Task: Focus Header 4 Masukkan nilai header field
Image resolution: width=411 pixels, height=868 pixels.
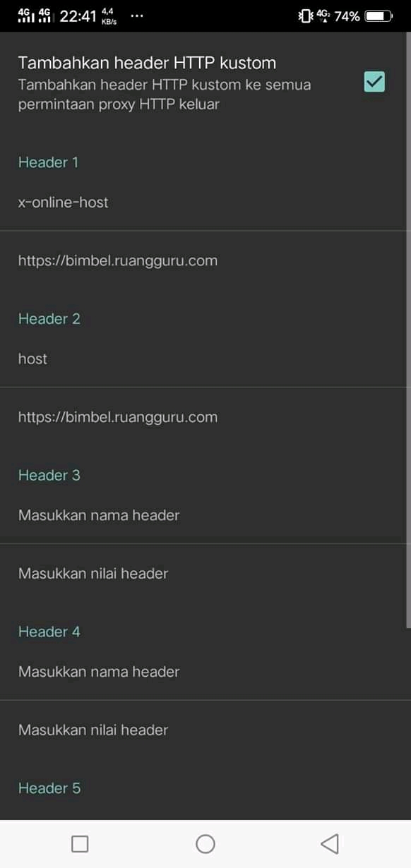Action: tap(205, 730)
